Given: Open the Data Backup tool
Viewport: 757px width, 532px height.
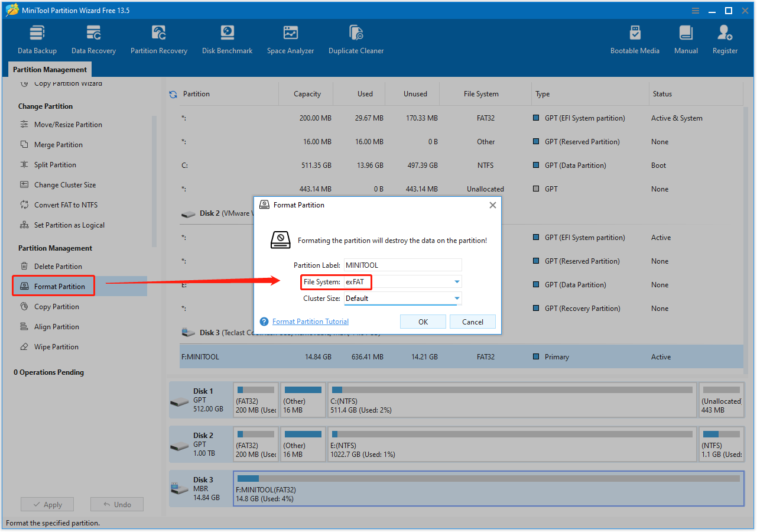Looking at the screenshot, I should pyautogui.click(x=37, y=38).
